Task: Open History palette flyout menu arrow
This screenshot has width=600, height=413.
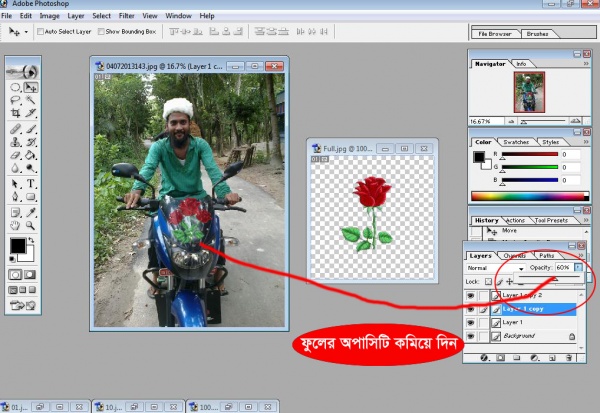Action: (x=586, y=220)
